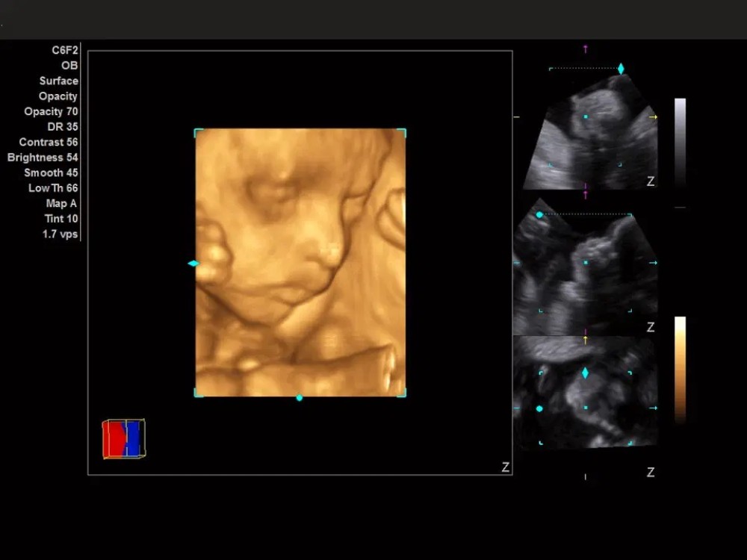Select the Opacity 70 parameter

[x=51, y=111]
